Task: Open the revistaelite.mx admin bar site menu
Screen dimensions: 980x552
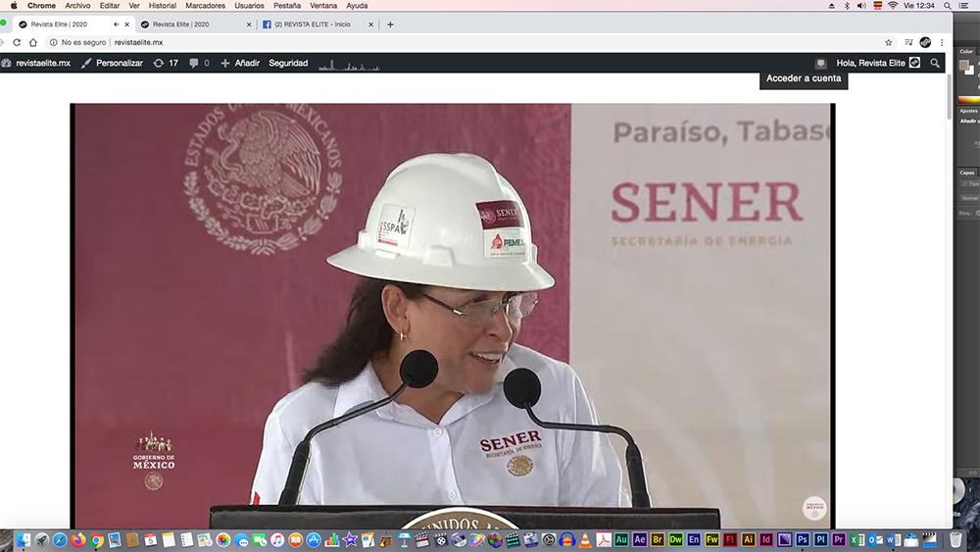Action: 36,63
